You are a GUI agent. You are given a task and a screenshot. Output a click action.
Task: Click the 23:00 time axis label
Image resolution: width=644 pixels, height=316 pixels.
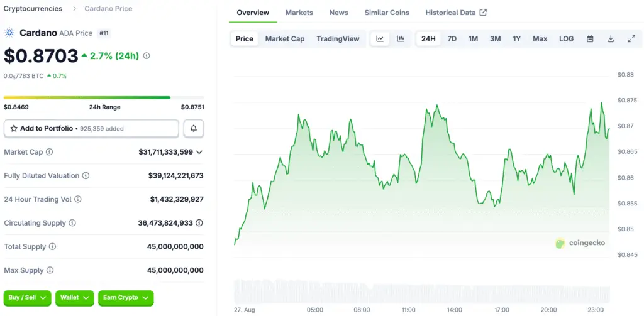pyautogui.click(x=595, y=310)
